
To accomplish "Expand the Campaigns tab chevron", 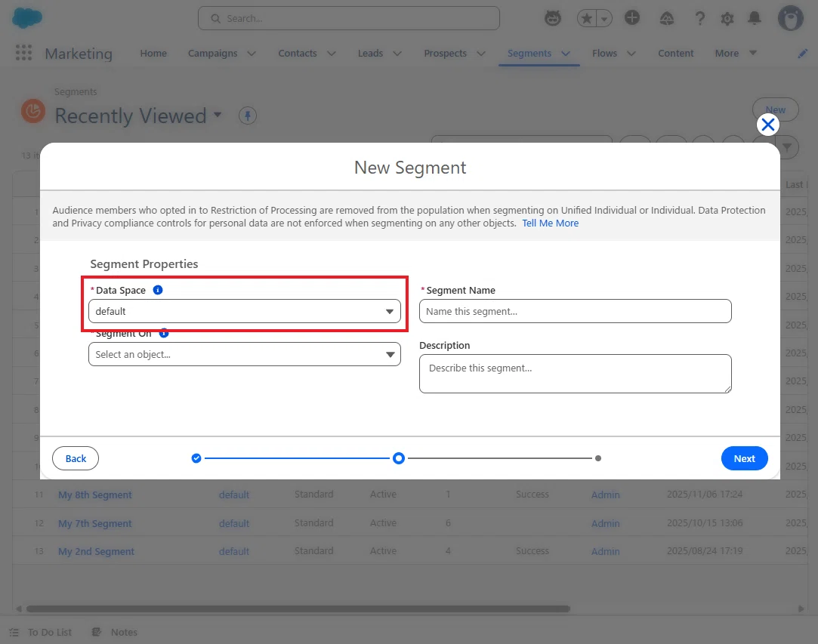I will [252, 53].
